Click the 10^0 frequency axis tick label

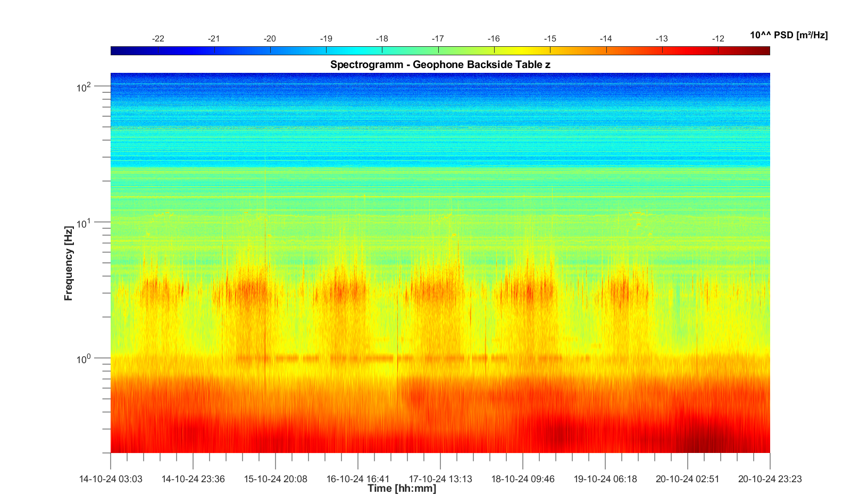84,359
